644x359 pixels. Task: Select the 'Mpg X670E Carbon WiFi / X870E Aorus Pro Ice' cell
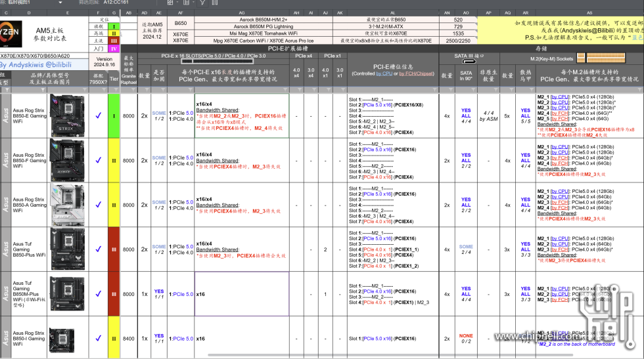[x=264, y=41]
